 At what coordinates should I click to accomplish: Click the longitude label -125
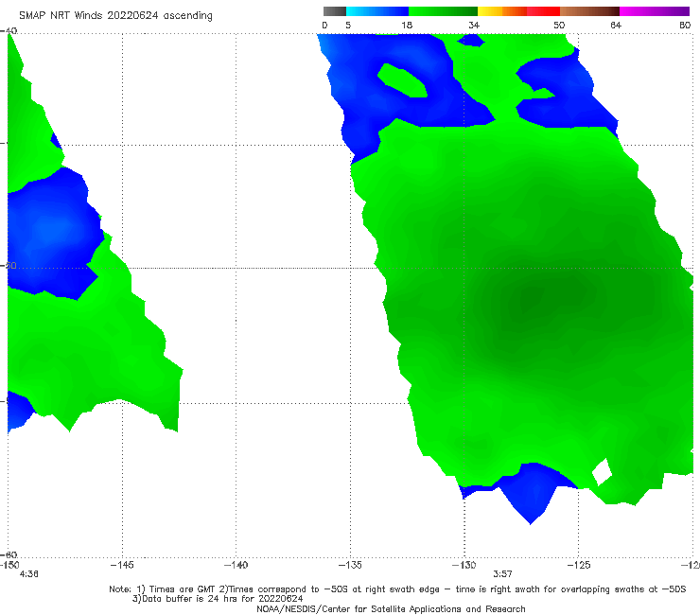[579, 565]
